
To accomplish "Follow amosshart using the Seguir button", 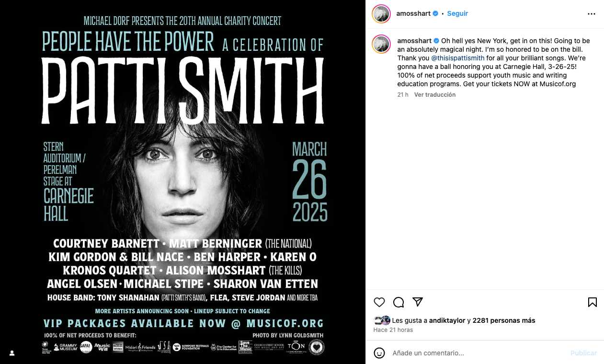I will (x=457, y=13).
